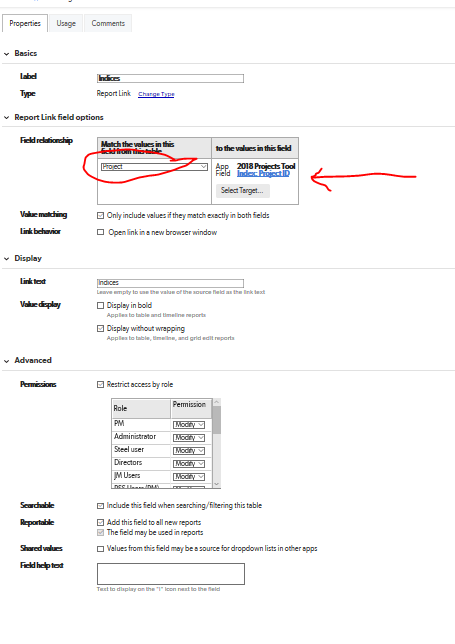This screenshot has height=644, width=455.
Task: Collapse the Advanced section chevron
Action: click(x=7, y=361)
